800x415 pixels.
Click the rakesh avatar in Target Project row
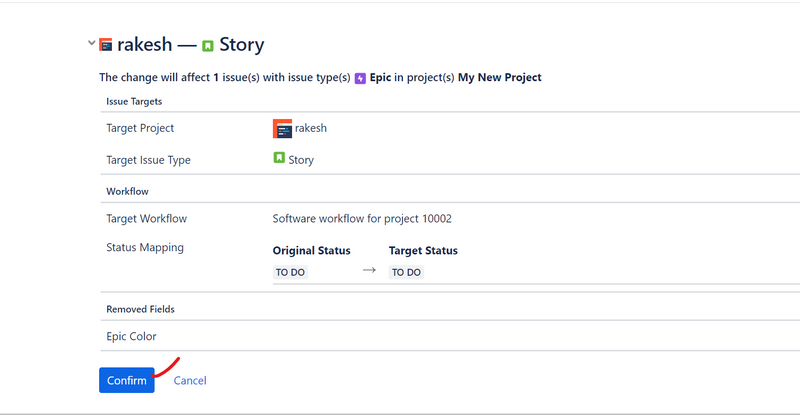282,128
